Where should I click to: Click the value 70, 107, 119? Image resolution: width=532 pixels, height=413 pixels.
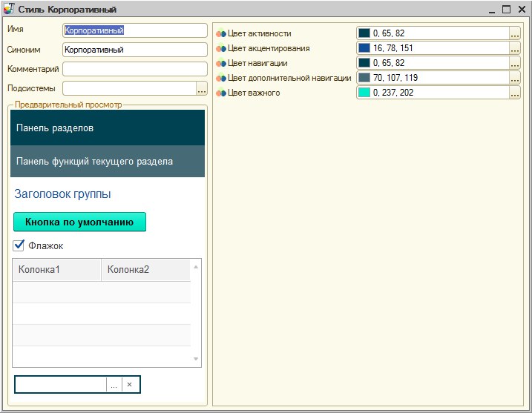(x=395, y=78)
